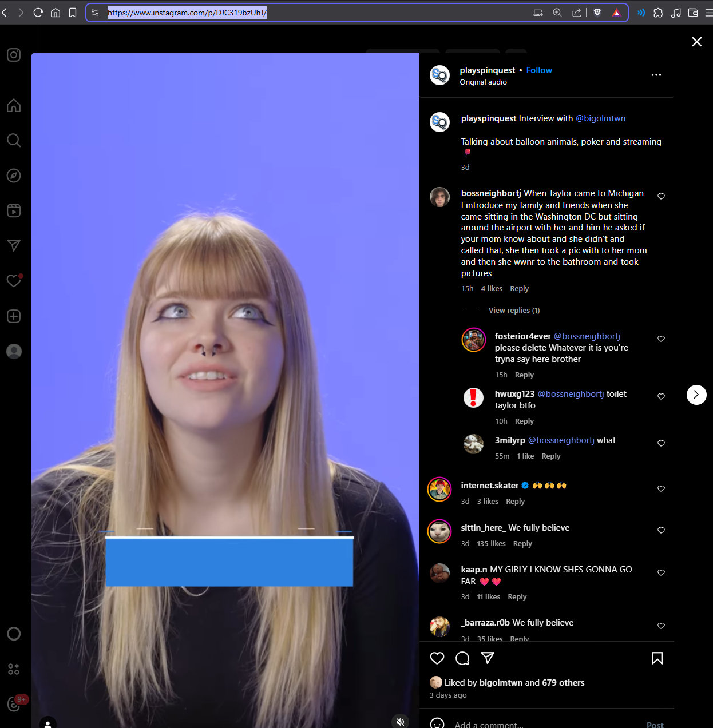Open the Explore compass icon
Viewport: 713px width, 728px height.
tap(14, 176)
